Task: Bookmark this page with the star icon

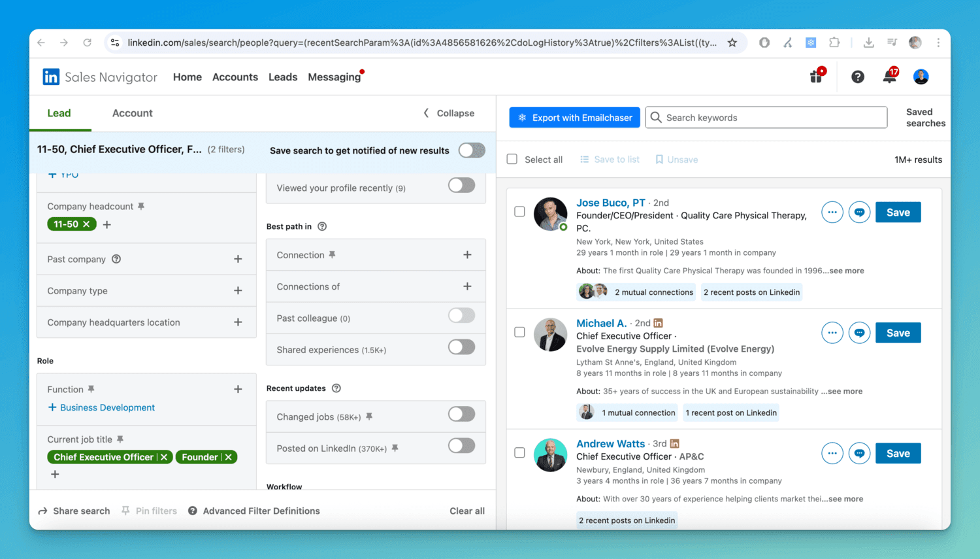Action: (732, 42)
